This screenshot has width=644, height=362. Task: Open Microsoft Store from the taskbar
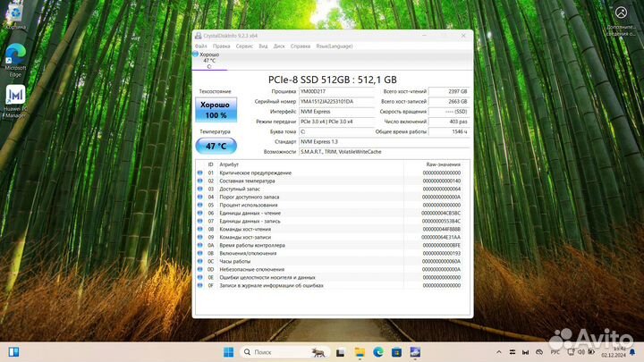pos(397,352)
